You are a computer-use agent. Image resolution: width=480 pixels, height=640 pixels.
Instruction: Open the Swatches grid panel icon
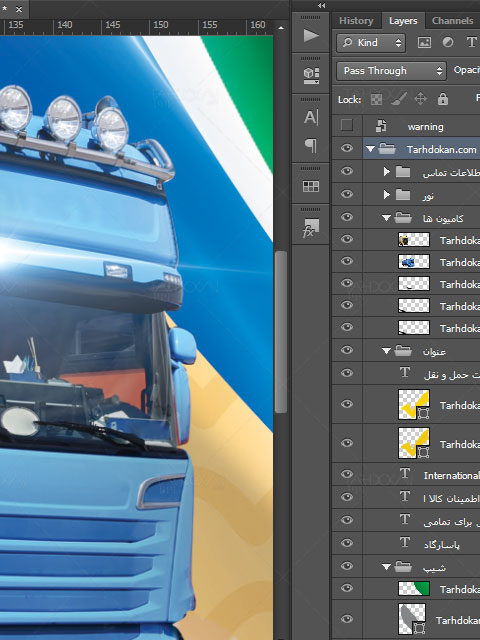click(x=311, y=186)
